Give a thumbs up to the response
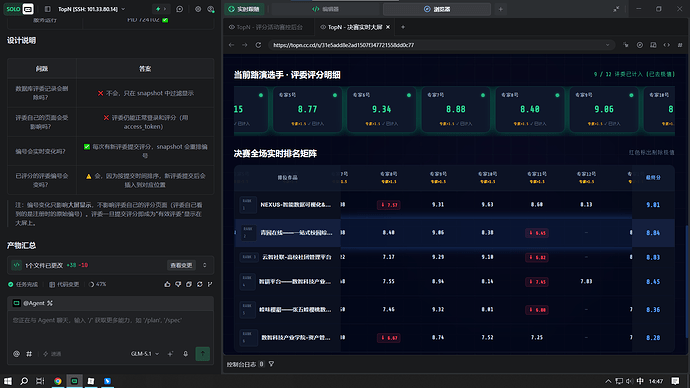Screen dimensions: 690x388 [167, 285]
